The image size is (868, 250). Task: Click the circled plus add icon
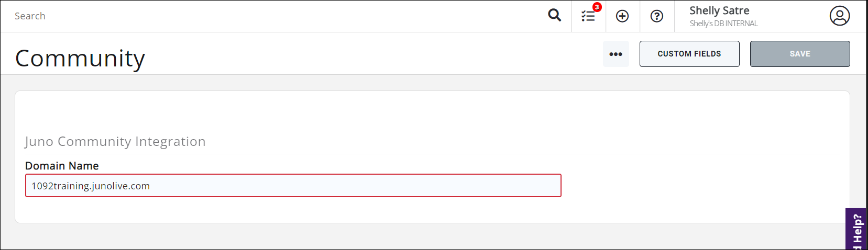622,16
